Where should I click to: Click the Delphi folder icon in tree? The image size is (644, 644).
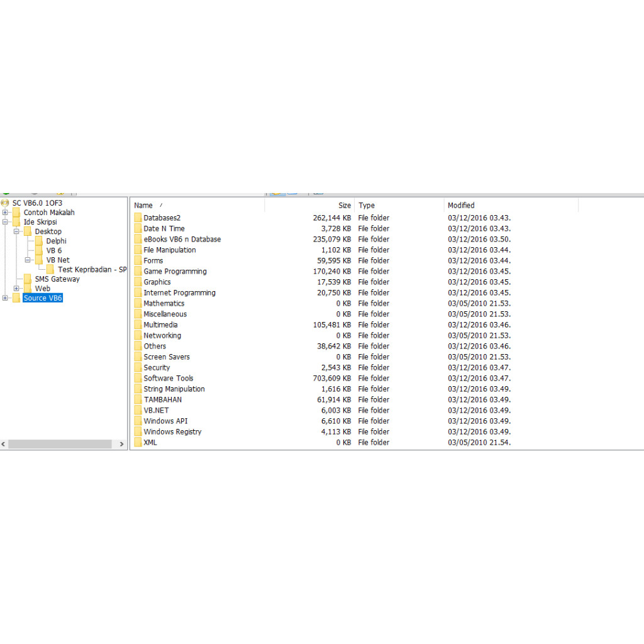point(39,241)
